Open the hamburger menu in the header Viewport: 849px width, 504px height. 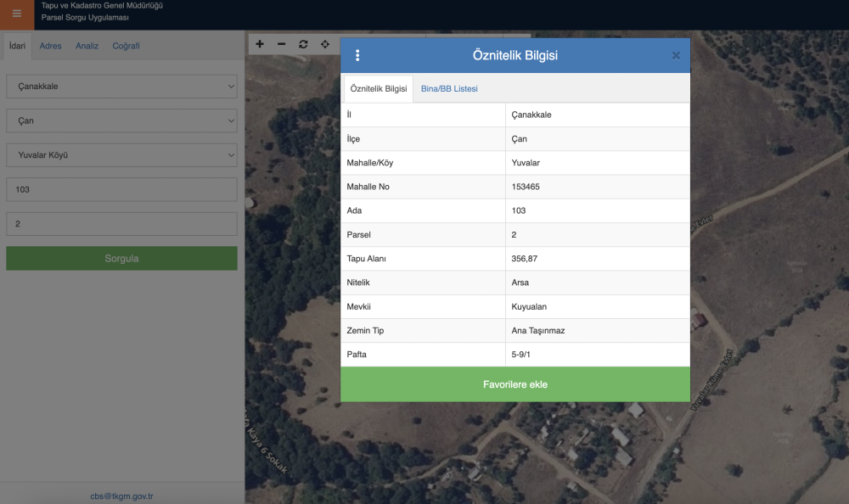click(17, 14)
